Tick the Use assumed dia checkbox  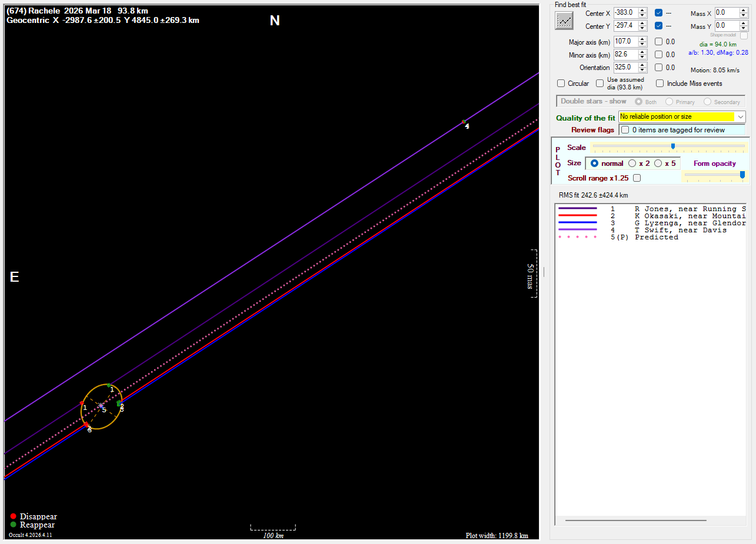coord(600,84)
